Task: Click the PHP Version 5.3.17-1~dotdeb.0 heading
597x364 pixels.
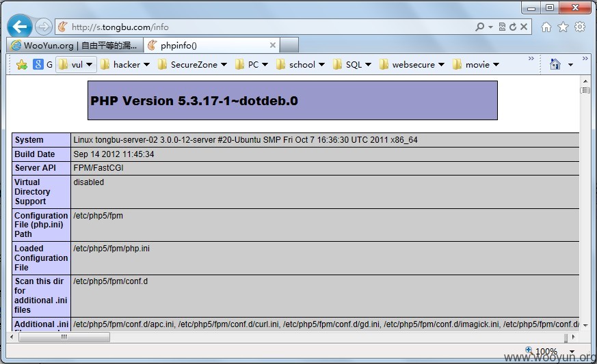Action: tap(194, 101)
